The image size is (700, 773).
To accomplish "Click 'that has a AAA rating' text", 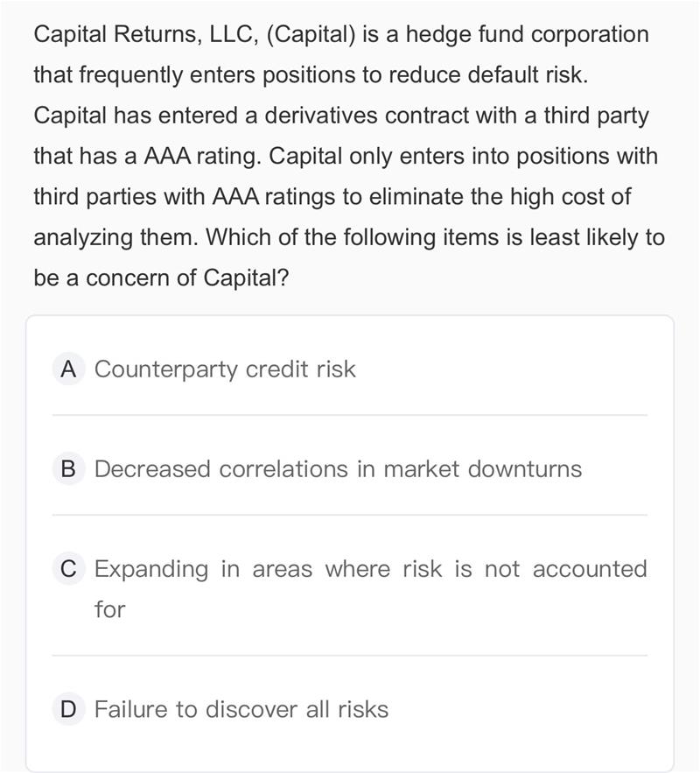I will [148, 156].
